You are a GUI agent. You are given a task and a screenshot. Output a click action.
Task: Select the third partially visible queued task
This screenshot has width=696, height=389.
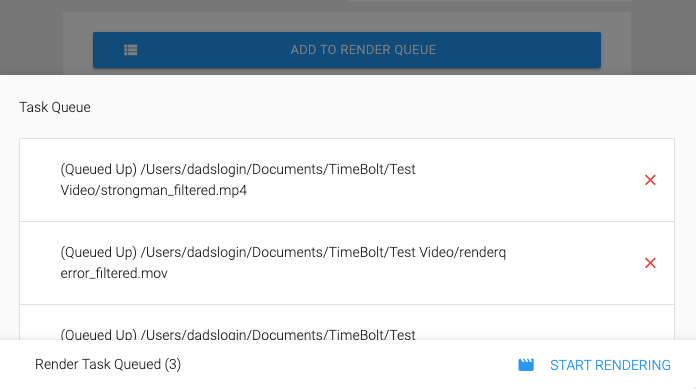pos(347,323)
